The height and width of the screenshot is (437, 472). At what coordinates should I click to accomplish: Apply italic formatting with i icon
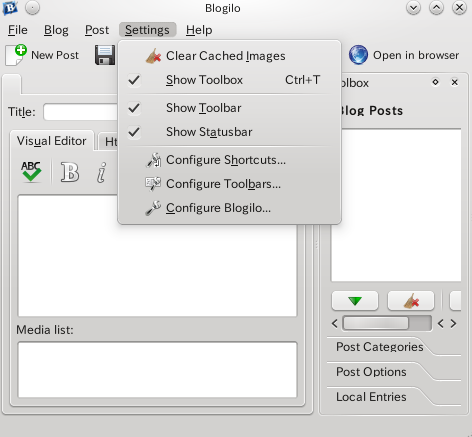coord(102,172)
